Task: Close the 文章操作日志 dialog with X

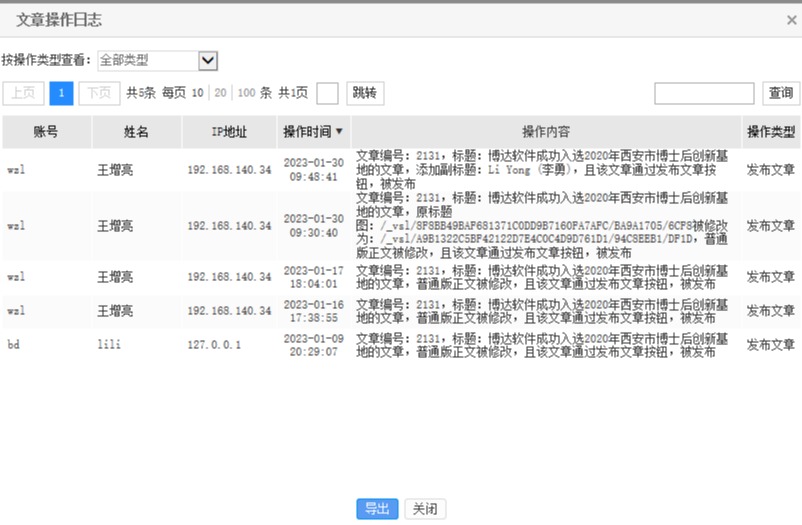Action: pos(791,20)
